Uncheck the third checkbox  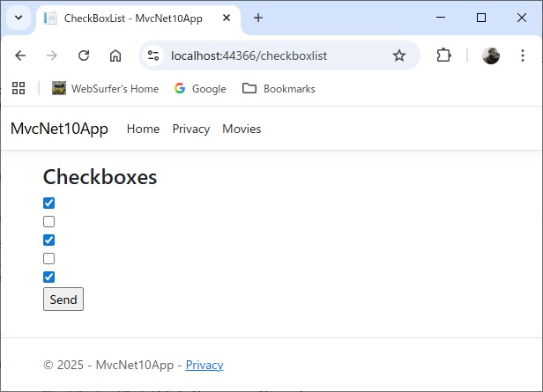pyautogui.click(x=48, y=240)
